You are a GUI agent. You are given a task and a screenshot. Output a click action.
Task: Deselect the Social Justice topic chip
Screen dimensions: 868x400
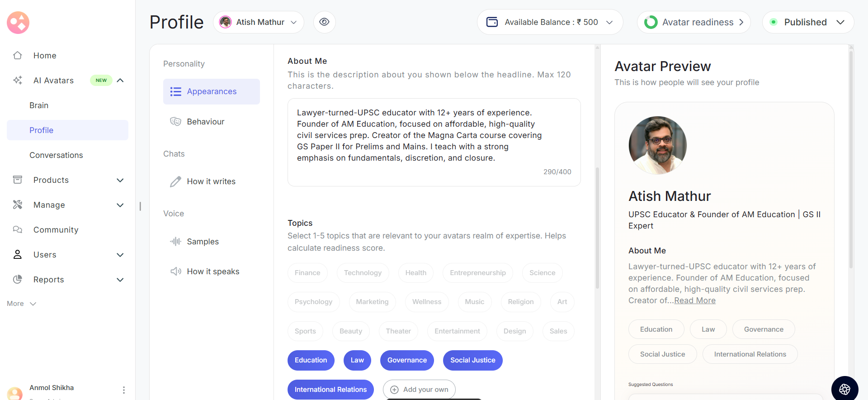click(x=472, y=360)
